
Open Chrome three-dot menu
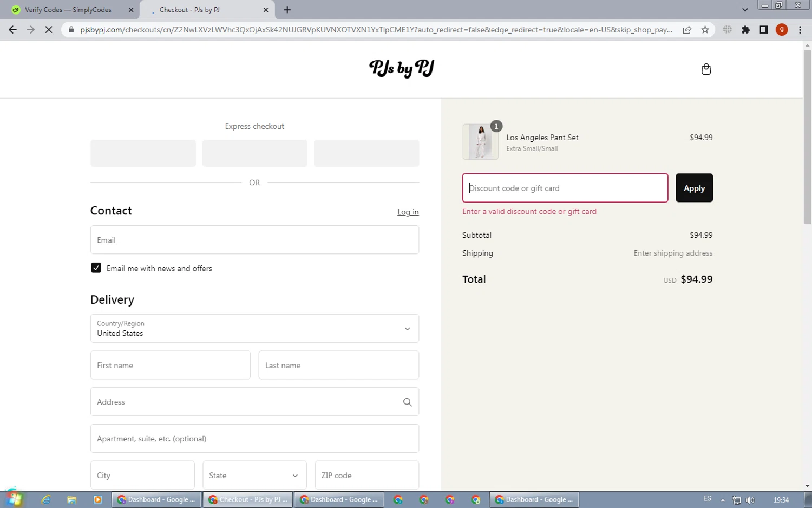[x=800, y=30]
